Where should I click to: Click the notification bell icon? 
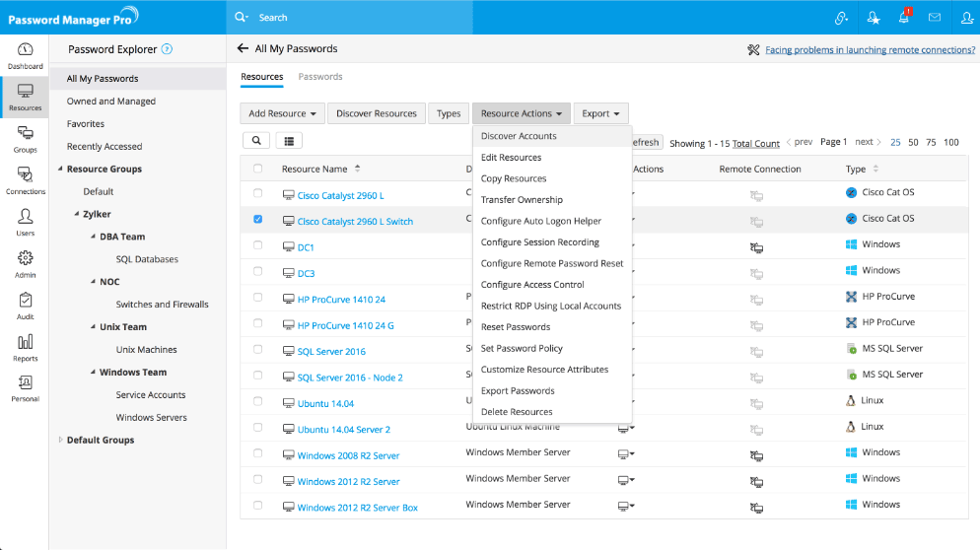(x=903, y=17)
